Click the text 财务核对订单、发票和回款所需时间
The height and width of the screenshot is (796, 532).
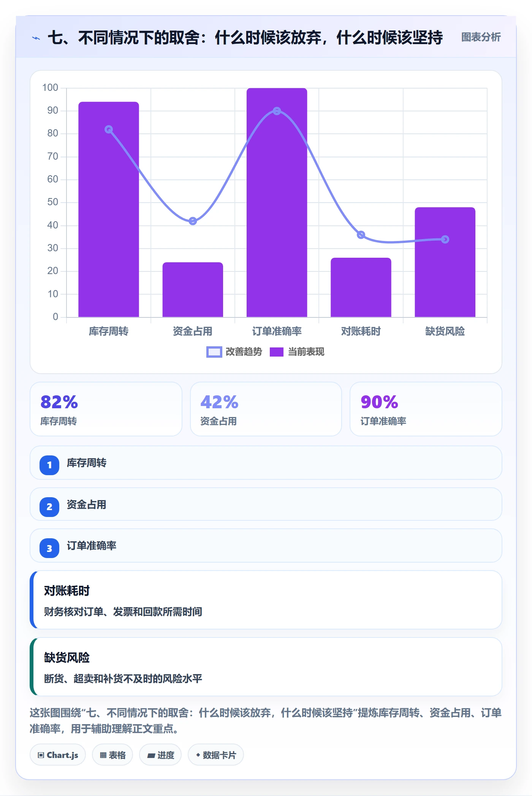pos(123,612)
